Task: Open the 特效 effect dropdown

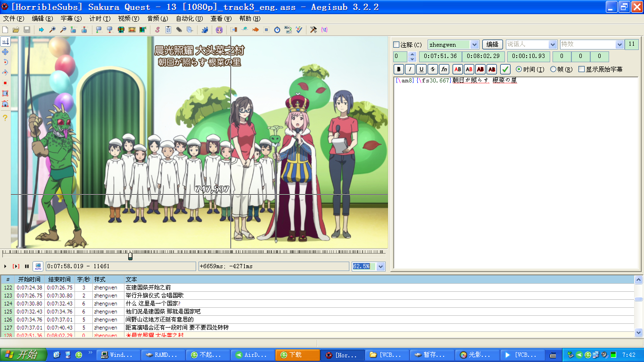Action: [x=619, y=44]
